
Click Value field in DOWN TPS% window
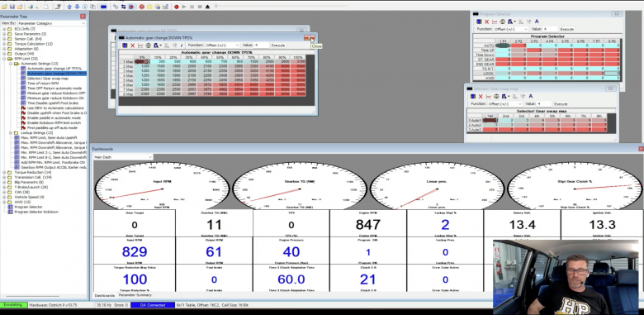click(x=261, y=45)
